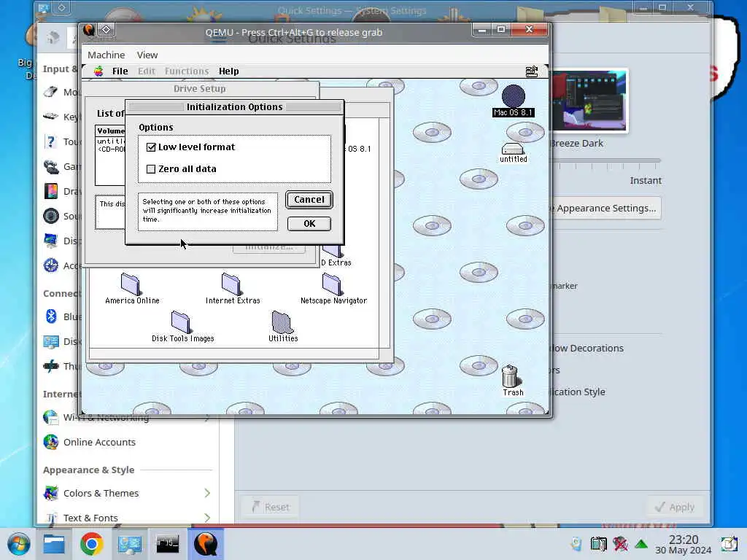747x560 pixels.
Task: Open Online Accounts settings
Action: click(99, 443)
